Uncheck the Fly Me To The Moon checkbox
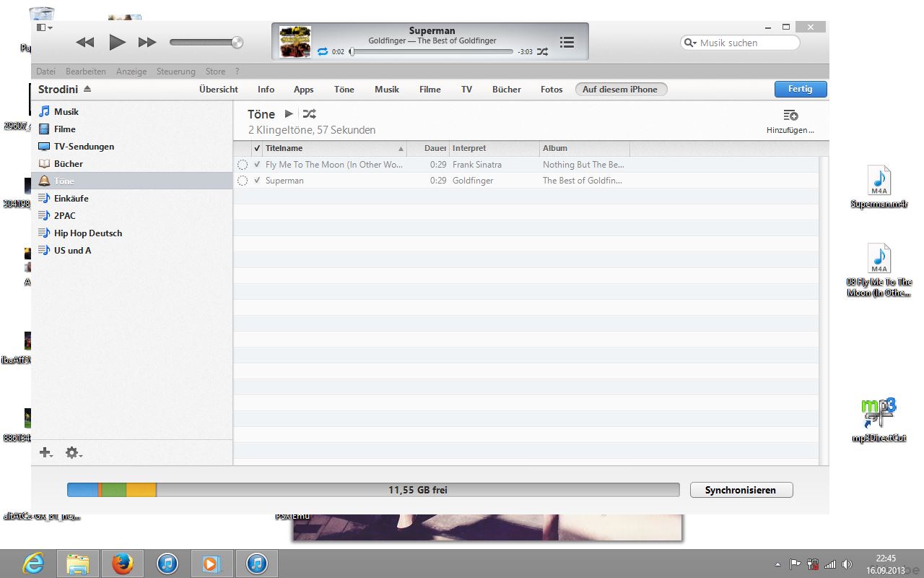The width and height of the screenshot is (924, 578). click(257, 165)
